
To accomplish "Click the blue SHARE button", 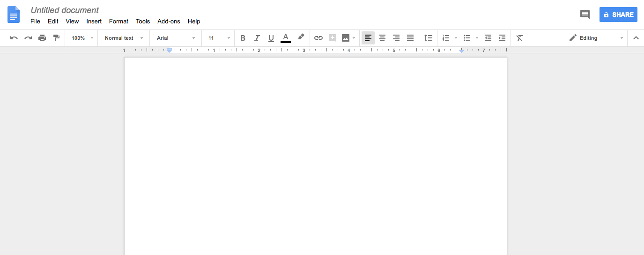I will 618,15.
